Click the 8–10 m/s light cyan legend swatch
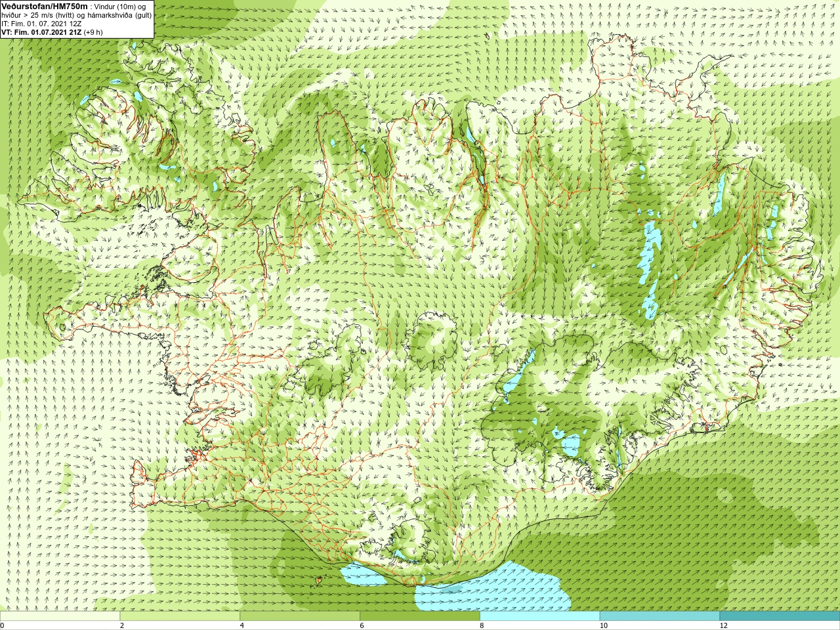Viewport: 840px width, 630px height. pyautogui.click(x=539, y=616)
